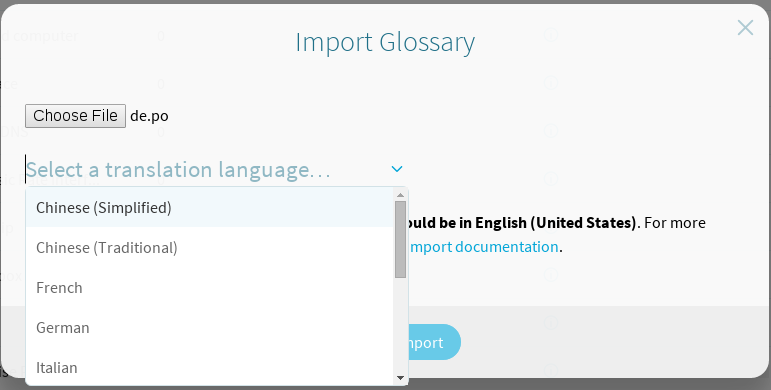This screenshot has height=390, width=771.
Task: Select Chinese (Simplified) from the list
Action: [210, 208]
